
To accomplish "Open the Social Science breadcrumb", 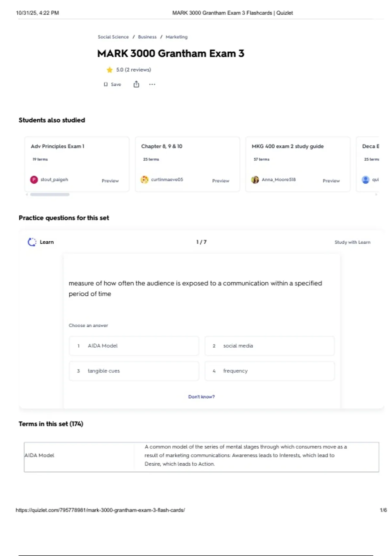I will tap(113, 37).
